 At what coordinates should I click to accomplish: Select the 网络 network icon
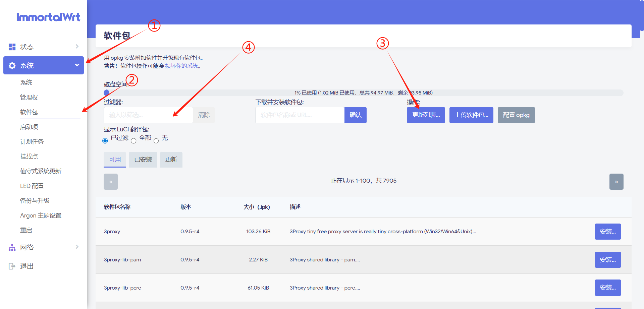12,247
